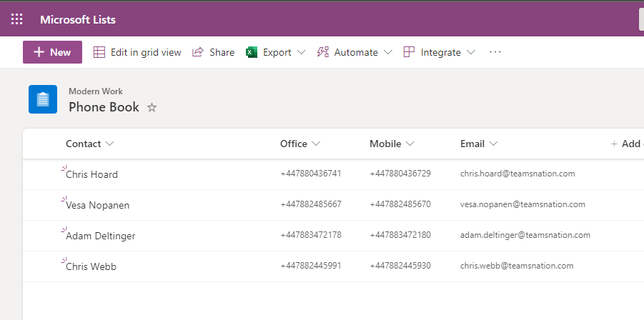644x320 pixels.
Task: Expand the Integrate dropdown chevron
Action: (470, 52)
